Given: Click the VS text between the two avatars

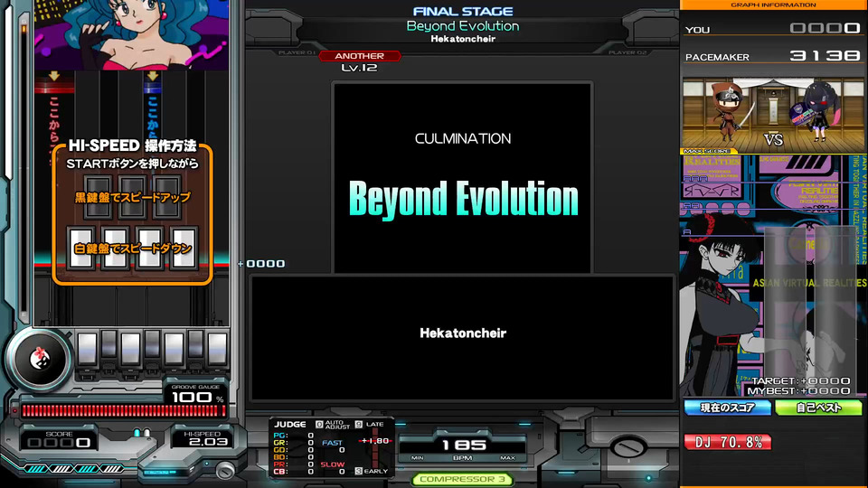Looking at the screenshot, I should click(773, 139).
